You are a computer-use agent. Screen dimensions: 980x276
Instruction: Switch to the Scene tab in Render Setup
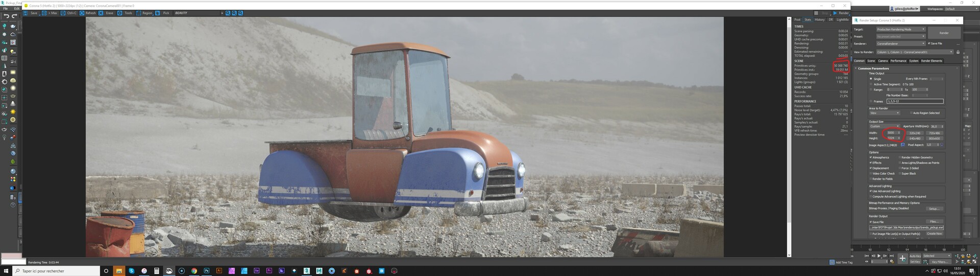coord(871,61)
